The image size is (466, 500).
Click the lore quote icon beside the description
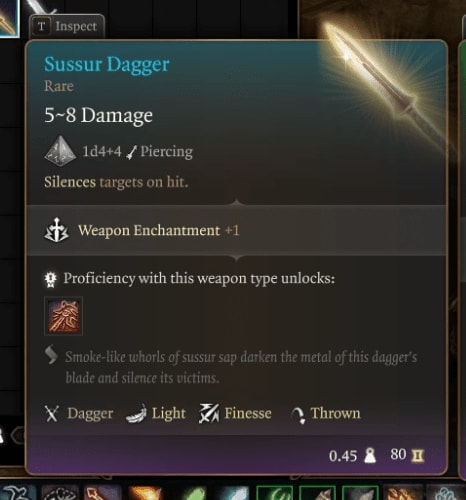tap(51, 355)
